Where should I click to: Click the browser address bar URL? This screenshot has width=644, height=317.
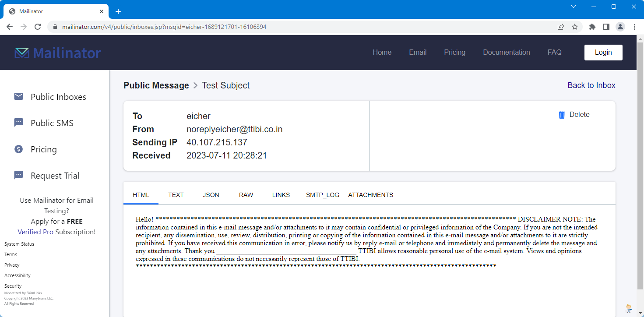[x=164, y=27]
